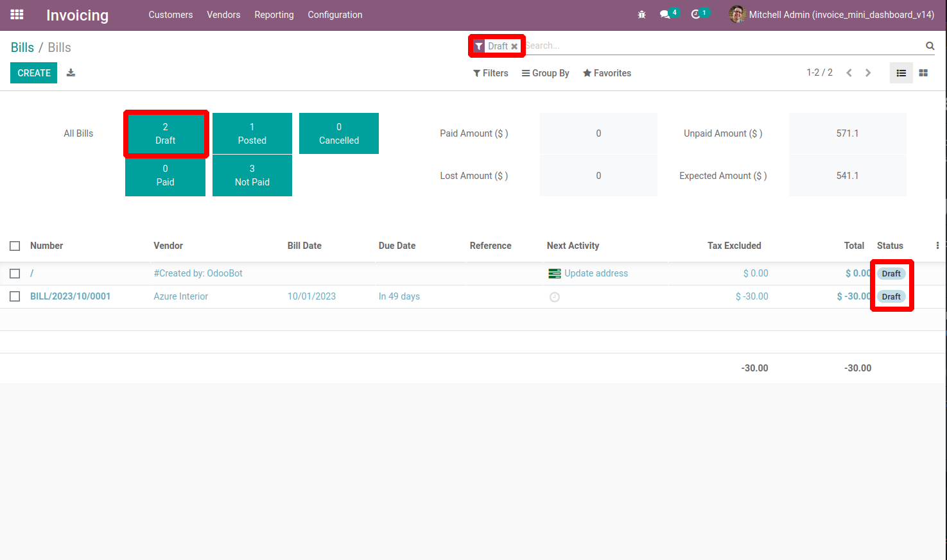Open activities clock icon in top bar

click(700, 14)
